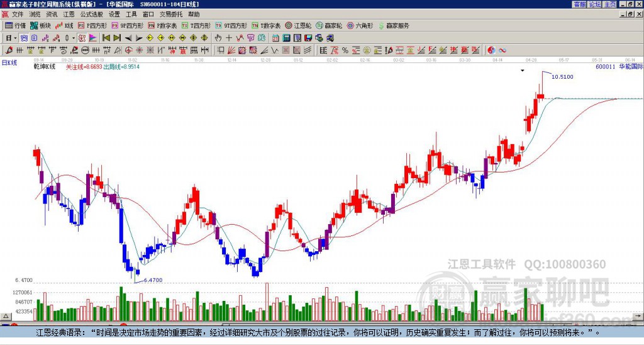Open the 公式选股 menu
This screenshot has height=345, width=644.
[92, 14]
